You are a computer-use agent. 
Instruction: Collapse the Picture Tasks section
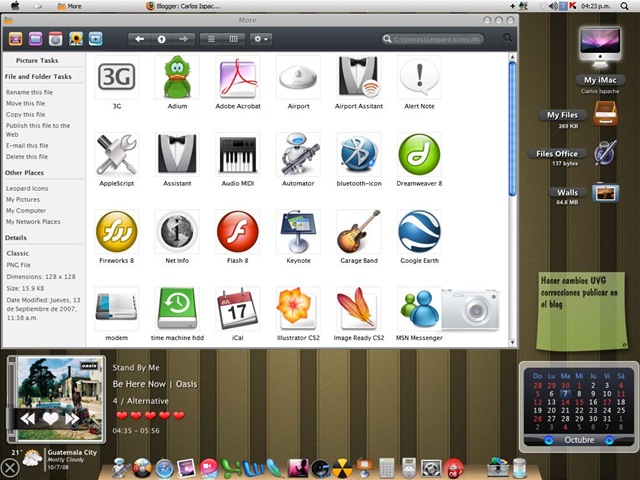tap(37, 60)
